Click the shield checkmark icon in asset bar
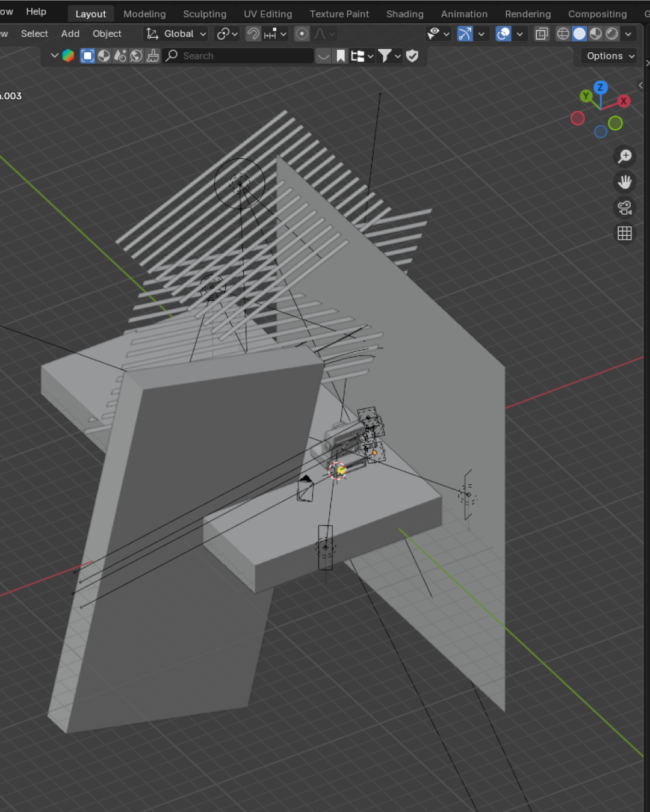Image resolution: width=650 pixels, height=812 pixels. 412,56
